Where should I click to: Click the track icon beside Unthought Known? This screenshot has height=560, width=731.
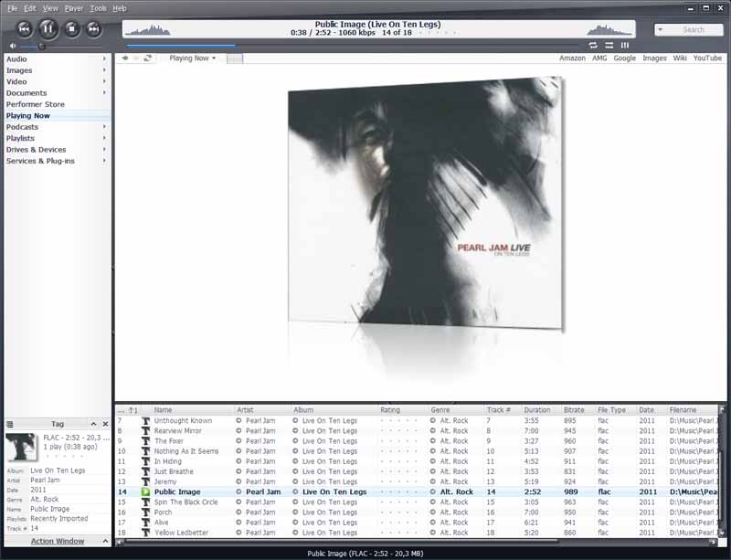[x=145, y=420]
